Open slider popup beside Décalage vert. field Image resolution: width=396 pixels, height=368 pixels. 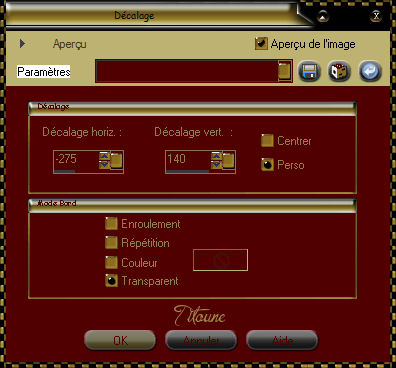[x=228, y=161]
